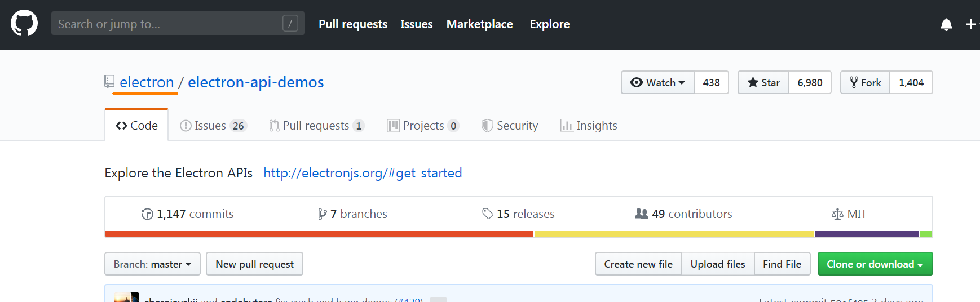Select the Code tab
The image size is (980, 302).
(136, 126)
